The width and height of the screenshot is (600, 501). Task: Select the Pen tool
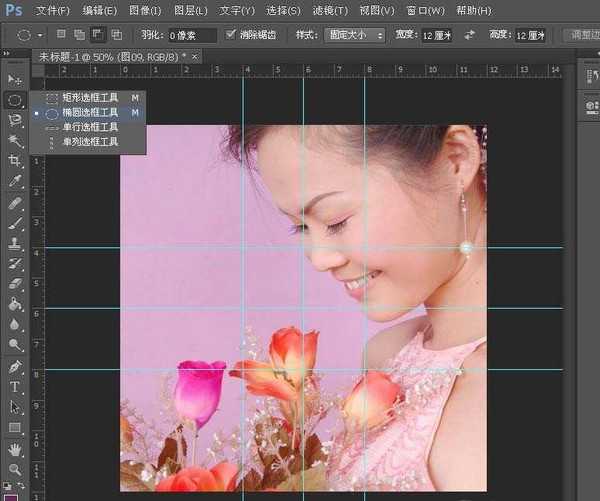[x=14, y=367]
